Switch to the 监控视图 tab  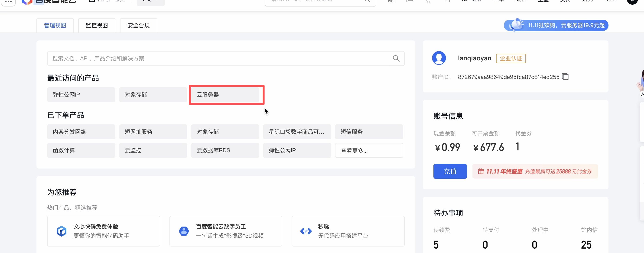[x=97, y=26]
